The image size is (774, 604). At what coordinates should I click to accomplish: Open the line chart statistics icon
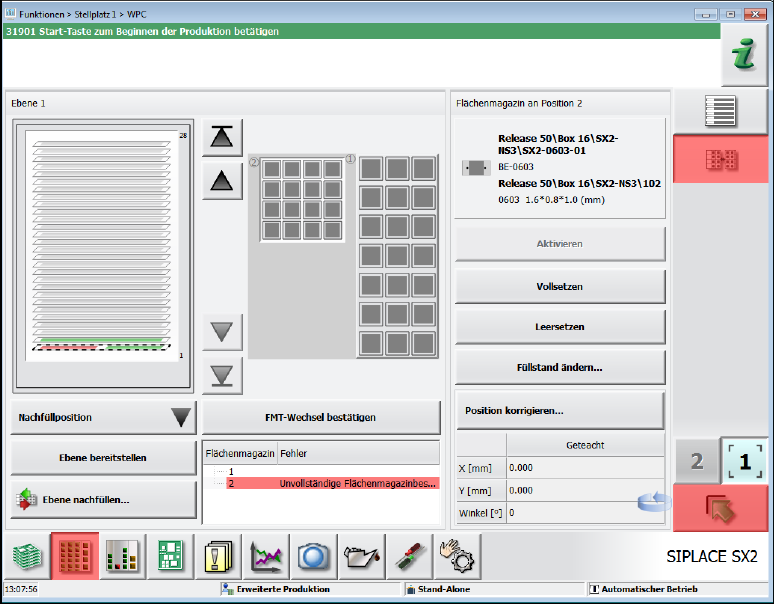tap(267, 556)
